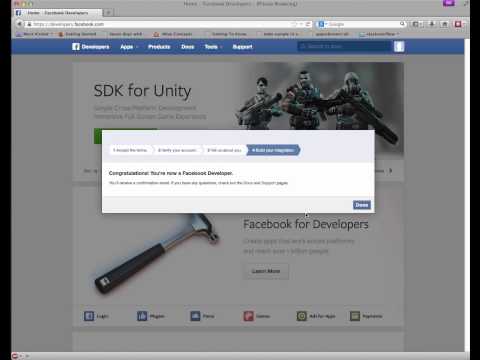Viewport: 480px width, 360px height.
Task: Focus the 'Search in docs' field
Action: (x=344, y=46)
